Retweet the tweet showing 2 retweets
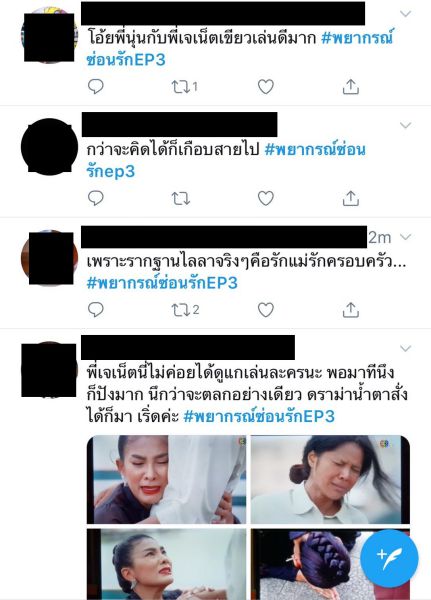 point(185,310)
